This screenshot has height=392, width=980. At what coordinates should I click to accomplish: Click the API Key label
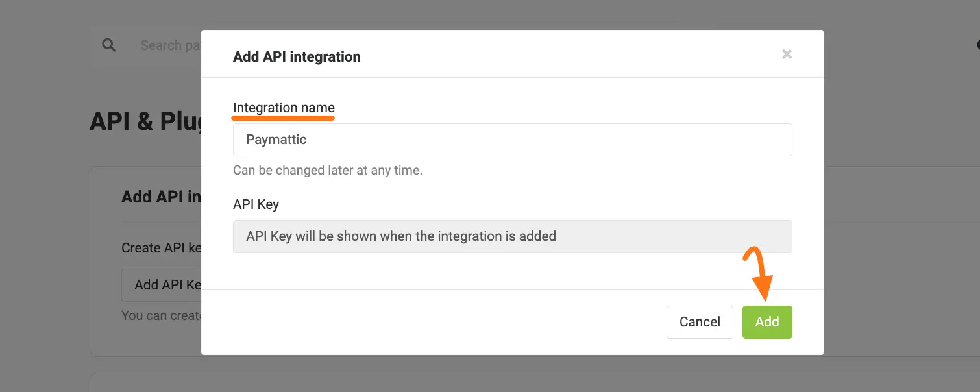click(x=256, y=204)
